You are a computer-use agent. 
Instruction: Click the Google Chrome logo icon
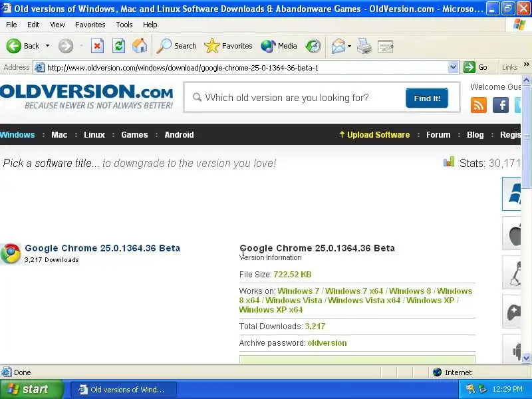11,253
